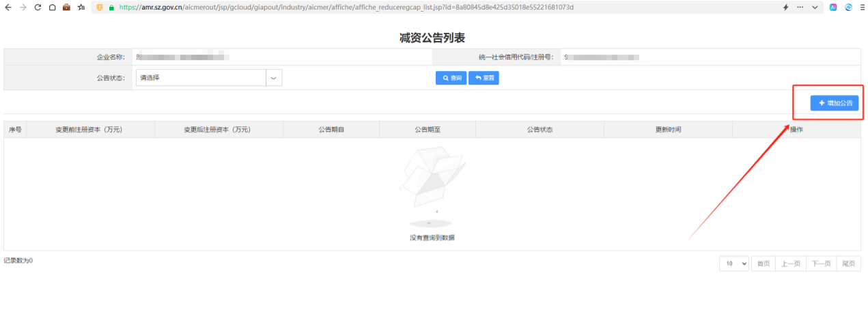
Task: Go back with the browser back arrow
Action: pyautogui.click(x=8, y=7)
